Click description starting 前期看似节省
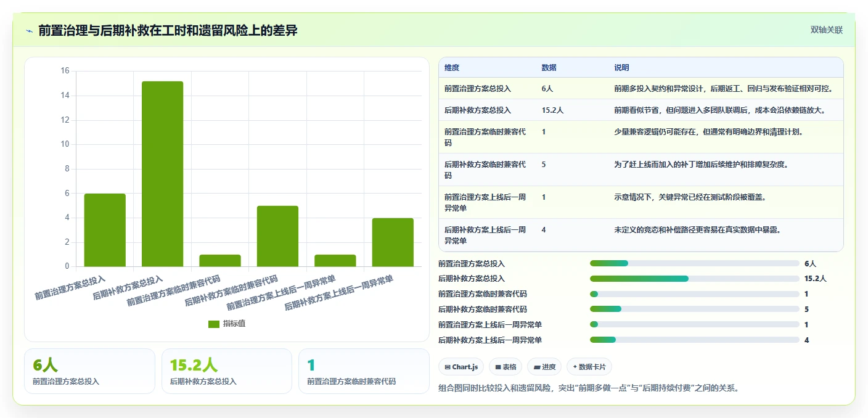 tap(719, 110)
